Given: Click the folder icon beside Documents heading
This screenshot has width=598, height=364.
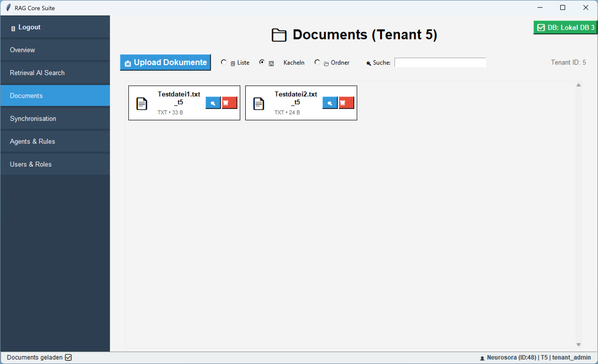Looking at the screenshot, I should point(279,35).
